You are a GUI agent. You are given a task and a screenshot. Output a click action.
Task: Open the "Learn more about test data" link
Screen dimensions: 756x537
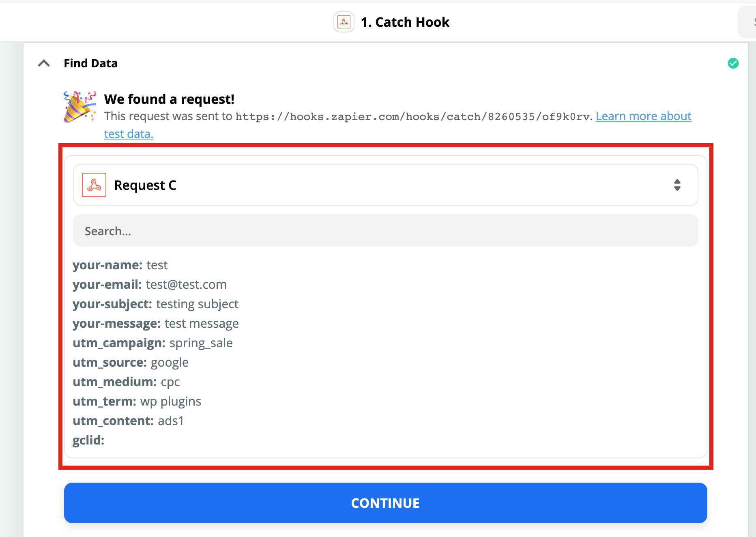[643, 116]
